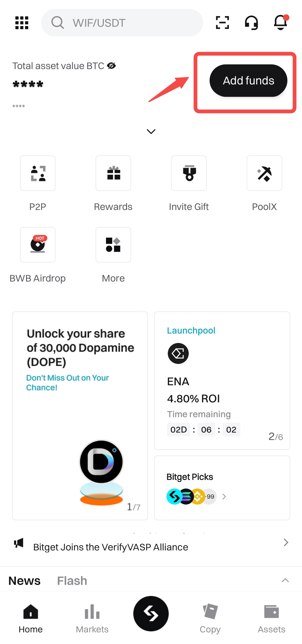Tap the QR scan icon
This screenshot has height=644, width=302.
coord(222,23)
